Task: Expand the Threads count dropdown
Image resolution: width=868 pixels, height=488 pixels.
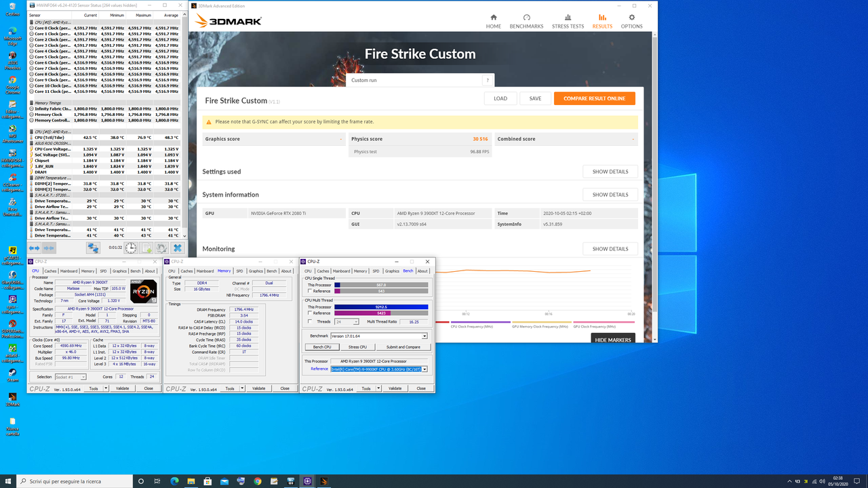Action: (x=356, y=322)
